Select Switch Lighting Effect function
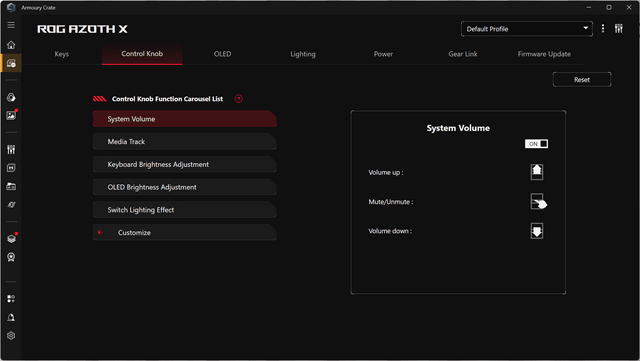The height and width of the screenshot is (361, 640). pos(184,210)
